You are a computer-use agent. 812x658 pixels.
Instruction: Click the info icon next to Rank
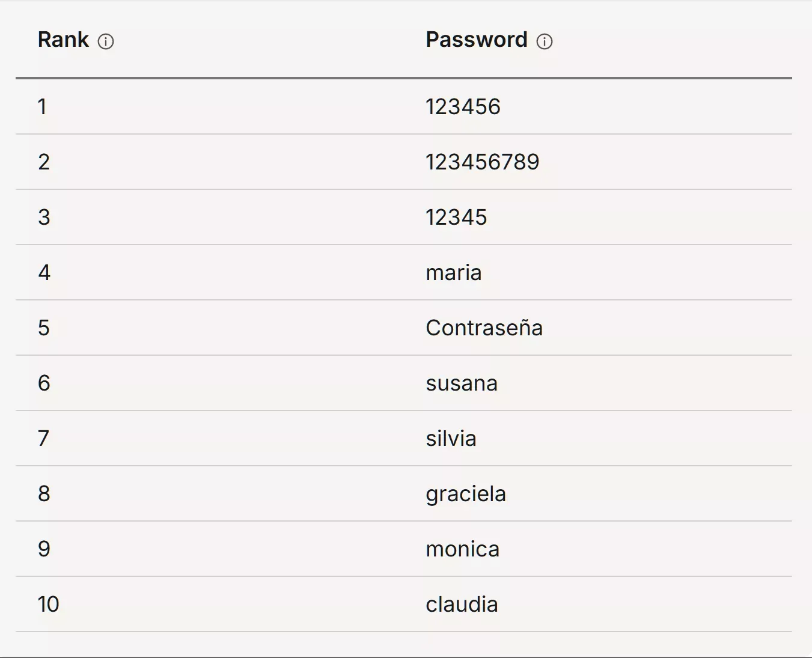pyautogui.click(x=106, y=41)
